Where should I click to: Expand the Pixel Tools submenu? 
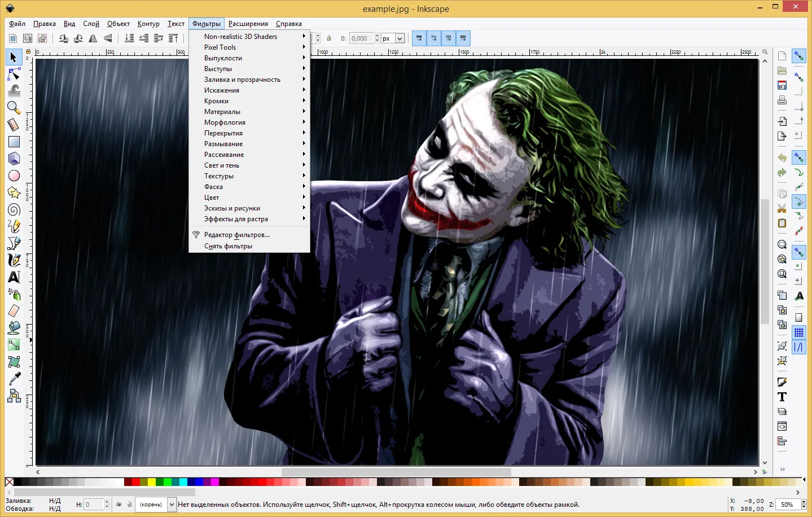249,47
